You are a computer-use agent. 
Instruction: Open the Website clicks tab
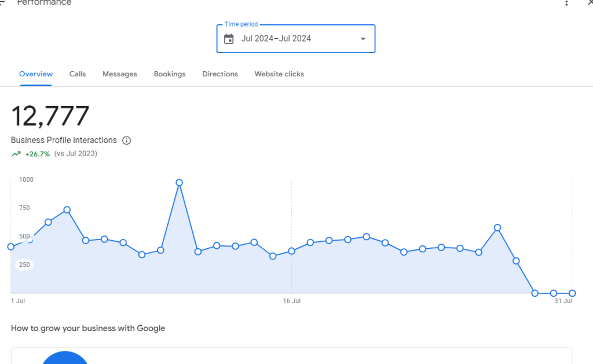point(280,74)
